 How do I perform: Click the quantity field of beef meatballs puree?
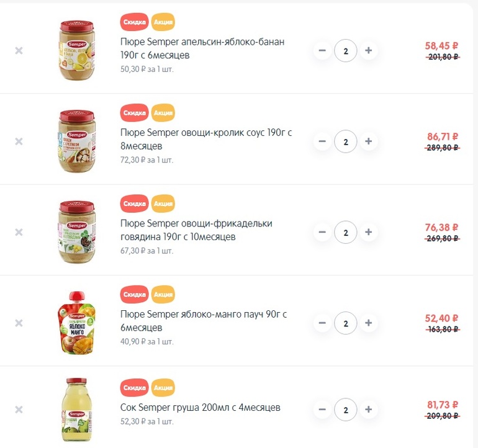(x=345, y=232)
